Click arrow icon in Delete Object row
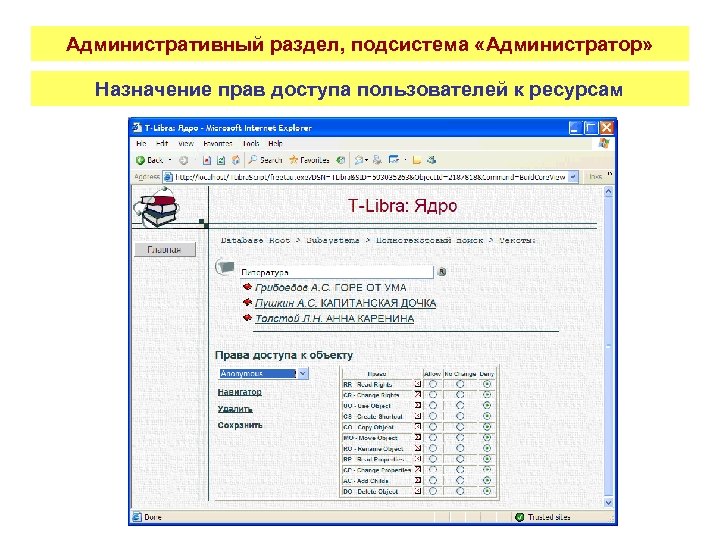720x540 pixels. click(x=417, y=491)
